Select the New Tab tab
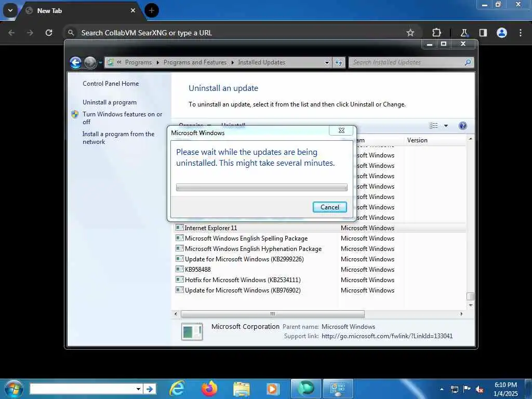 81,10
